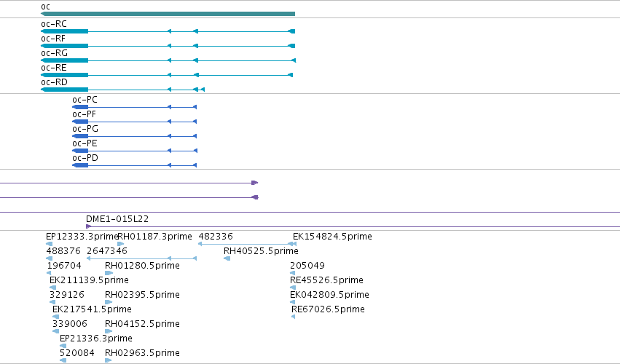The width and height of the screenshot is (620, 364).
Task: Select RE67026.5prime label
Action: (328, 310)
